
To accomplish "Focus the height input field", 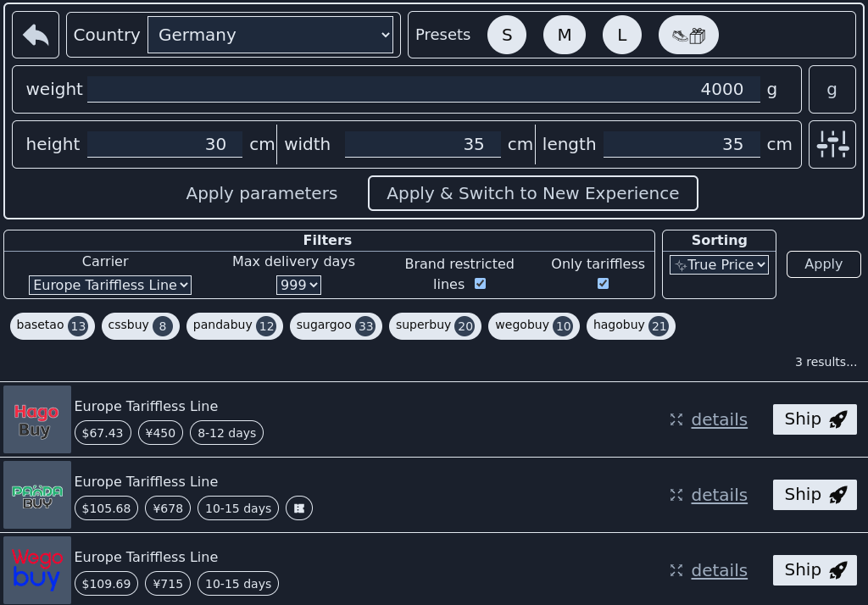I will point(165,144).
